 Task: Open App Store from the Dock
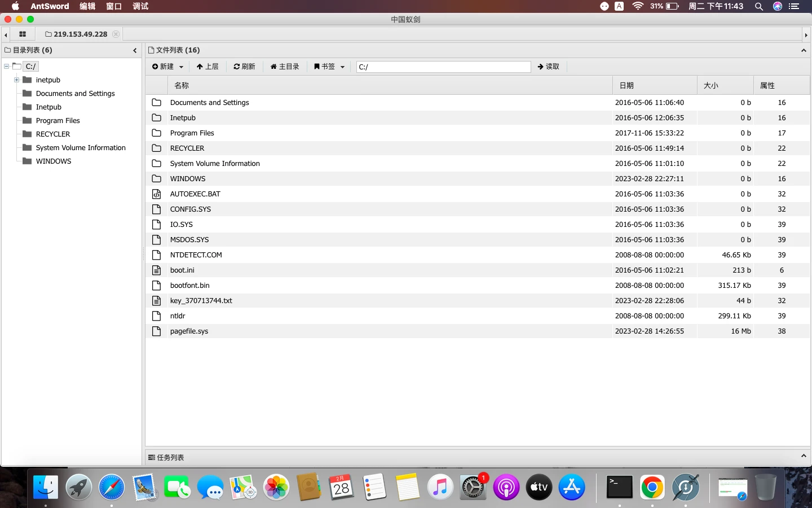pyautogui.click(x=572, y=487)
